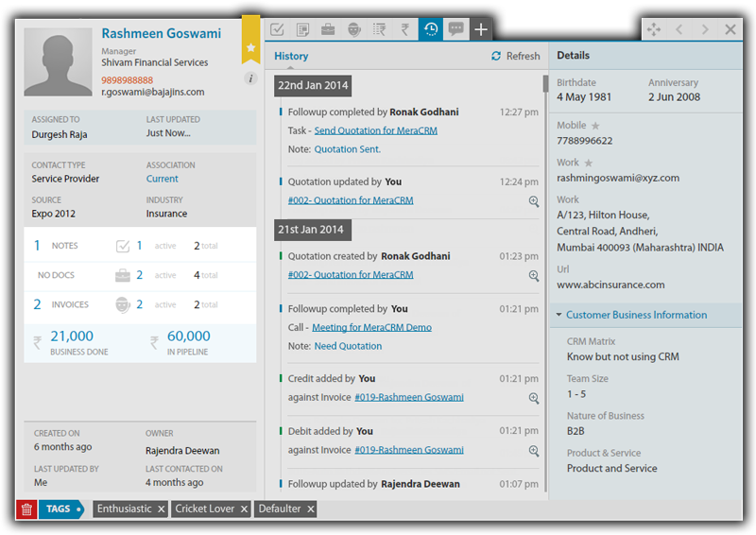The image size is (756, 535).
Task: Click the info icon beside contact email
Action: tap(250, 78)
